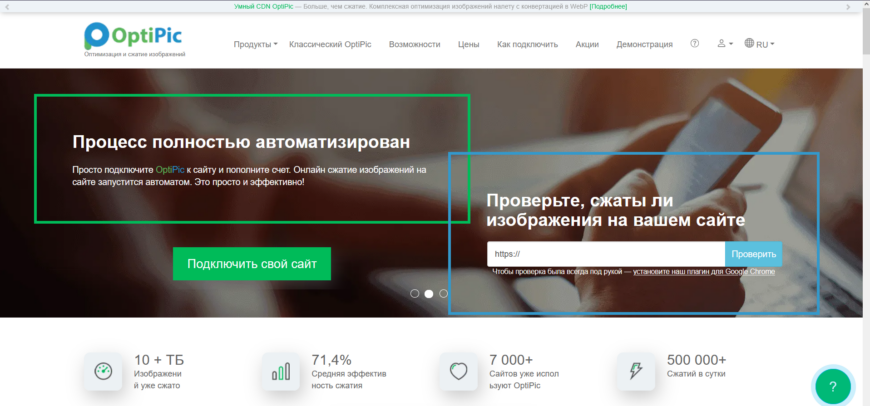Click the speedometer icon beside 10 + ТБ
870x406 pixels.
[103, 371]
